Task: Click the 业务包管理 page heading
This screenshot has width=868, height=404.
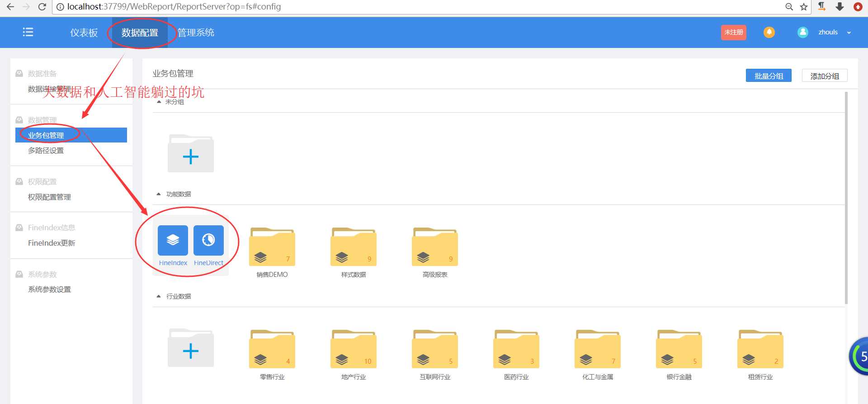Action: coord(173,73)
